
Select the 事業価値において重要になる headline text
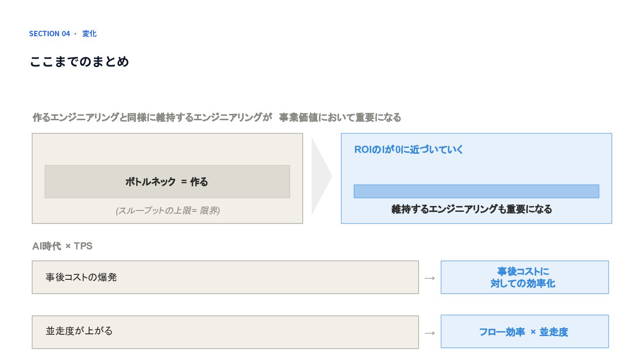tap(340, 118)
